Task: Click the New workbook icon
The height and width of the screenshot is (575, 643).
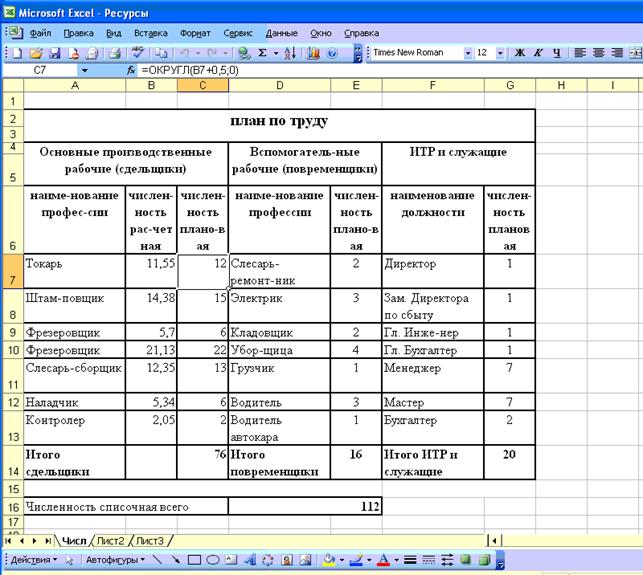Action: [x=17, y=53]
